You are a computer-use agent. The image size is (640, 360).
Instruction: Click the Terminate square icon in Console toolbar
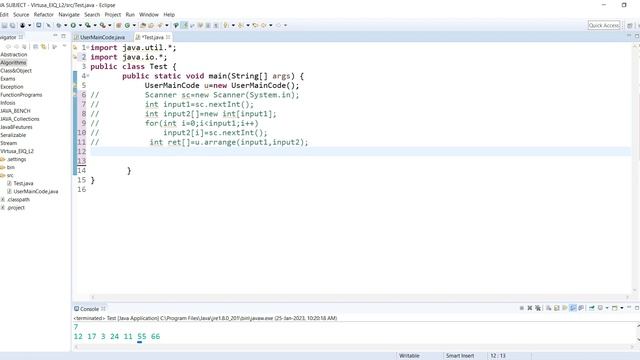point(522,308)
